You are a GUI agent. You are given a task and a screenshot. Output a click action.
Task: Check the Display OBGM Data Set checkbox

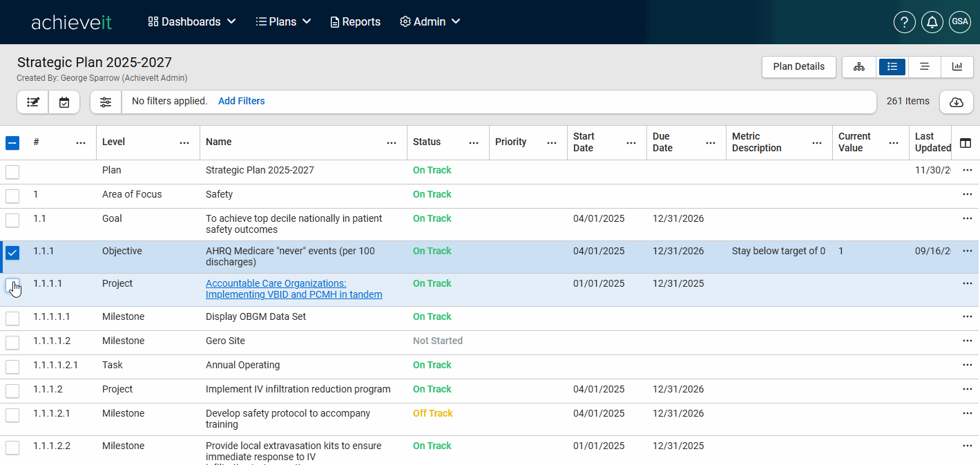[12, 319]
